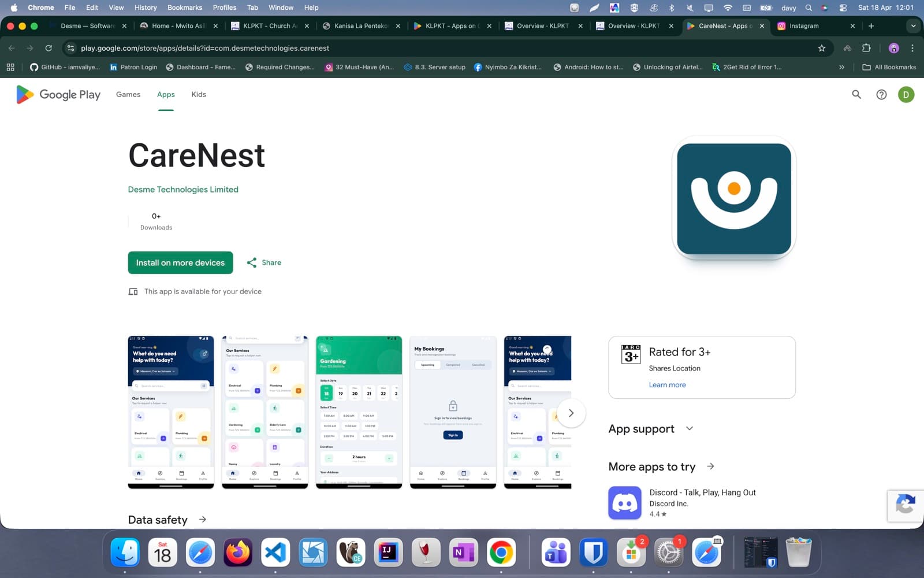
Task: Expand the App support section
Action: 689,428
